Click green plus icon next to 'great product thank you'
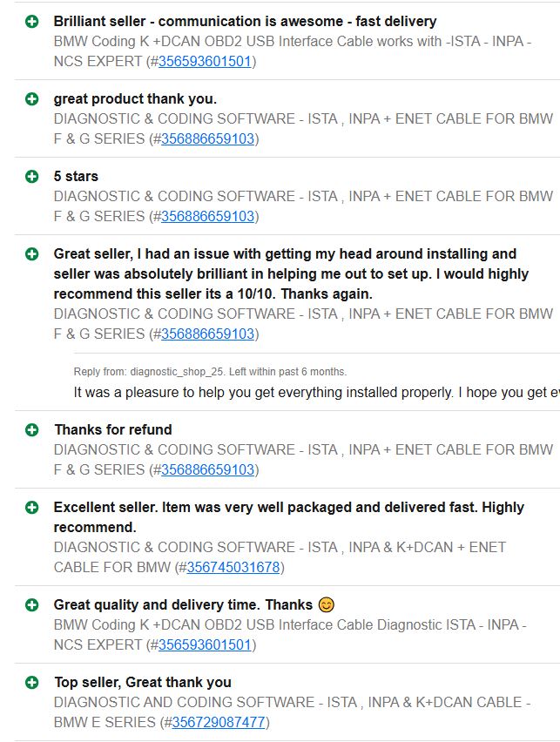560x742 pixels. [x=31, y=99]
